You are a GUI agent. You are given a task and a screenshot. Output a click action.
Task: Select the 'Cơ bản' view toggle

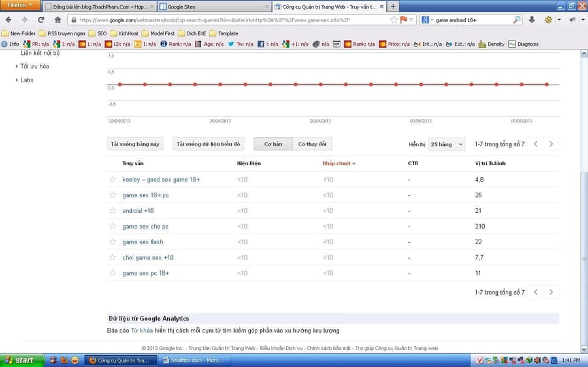pyautogui.click(x=273, y=144)
